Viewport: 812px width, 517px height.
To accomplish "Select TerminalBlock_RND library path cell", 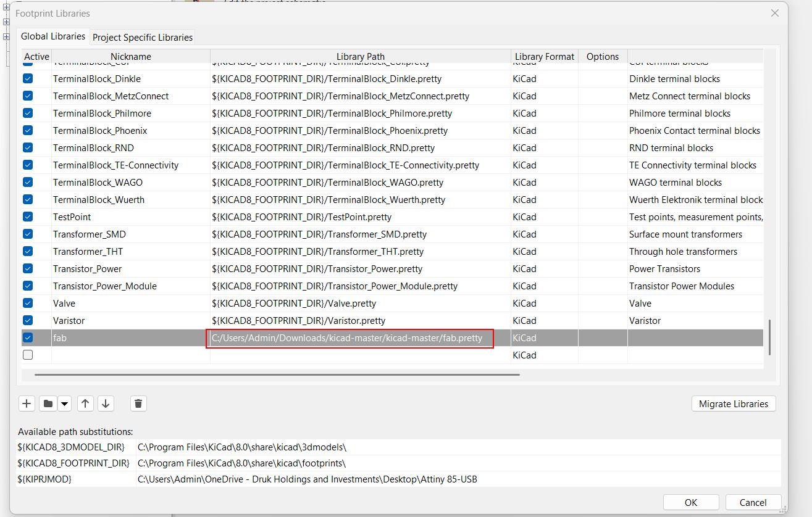I will (x=361, y=147).
